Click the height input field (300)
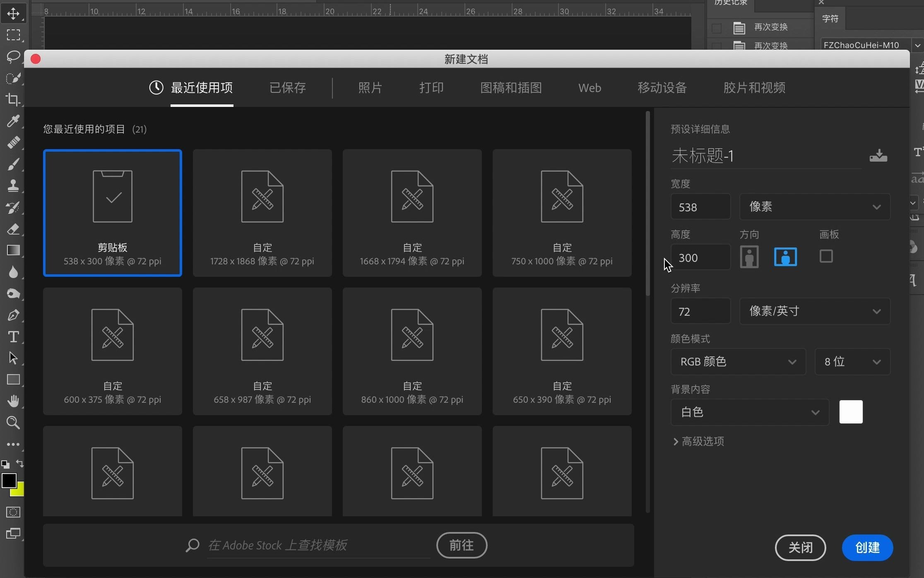924x578 pixels. coord(700,257)
